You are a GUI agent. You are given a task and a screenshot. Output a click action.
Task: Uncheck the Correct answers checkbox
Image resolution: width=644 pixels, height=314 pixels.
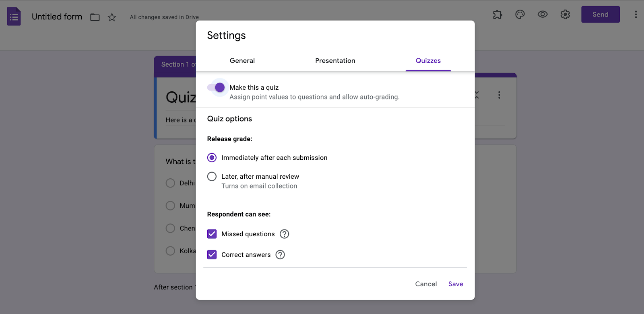point(212,255)
